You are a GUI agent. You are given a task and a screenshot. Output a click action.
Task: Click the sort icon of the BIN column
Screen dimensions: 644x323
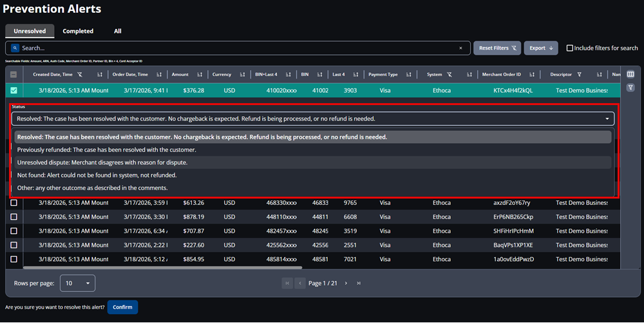pos(319,74)
